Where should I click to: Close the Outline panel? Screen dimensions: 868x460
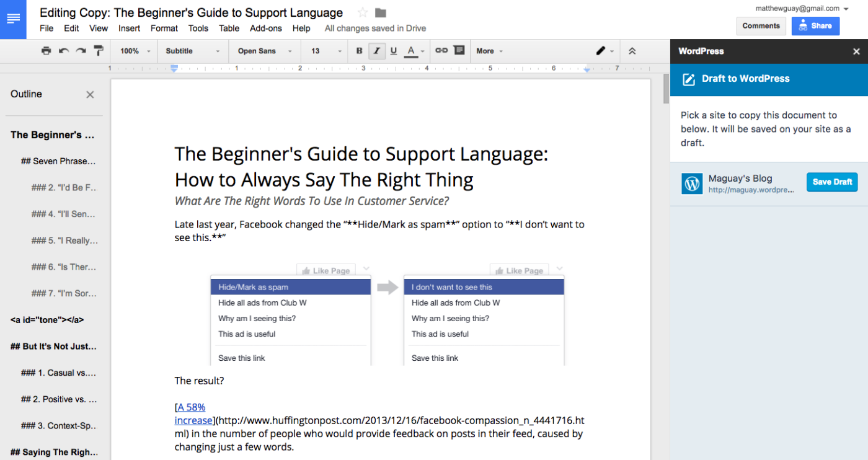(x=90, y=94)
